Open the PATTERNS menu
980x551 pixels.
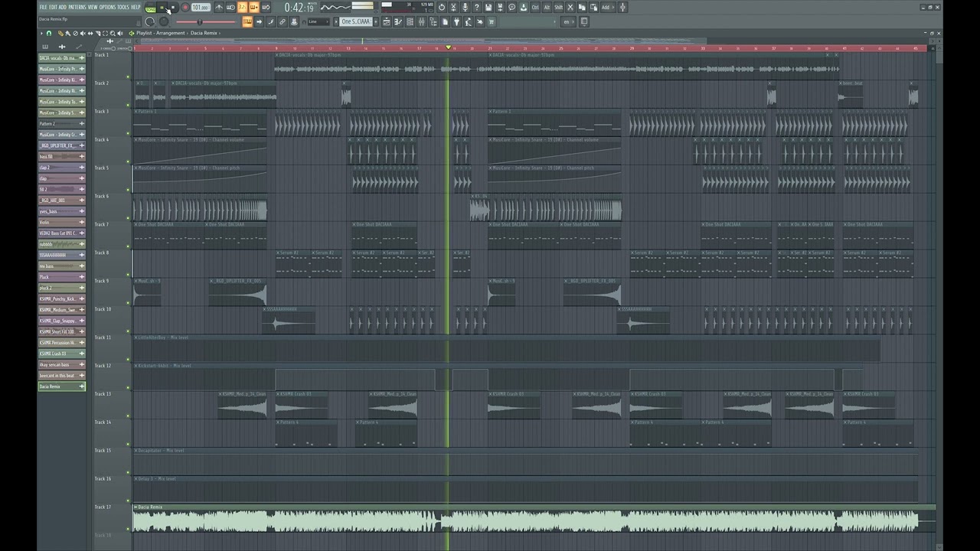77,7
